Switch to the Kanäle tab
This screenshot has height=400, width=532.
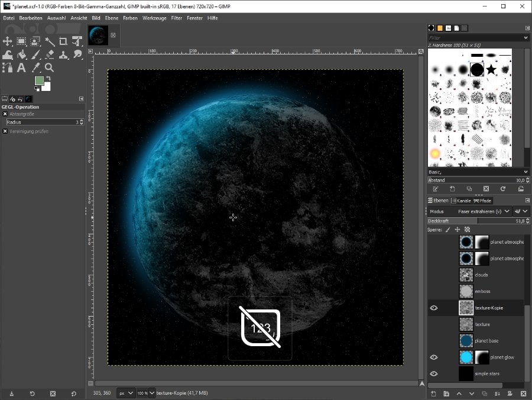pos(460,201)
